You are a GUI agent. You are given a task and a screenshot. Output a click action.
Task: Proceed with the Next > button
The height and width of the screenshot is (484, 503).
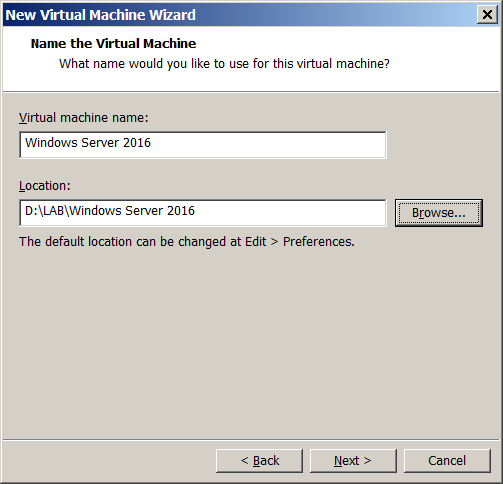click(x=353, y=461)
